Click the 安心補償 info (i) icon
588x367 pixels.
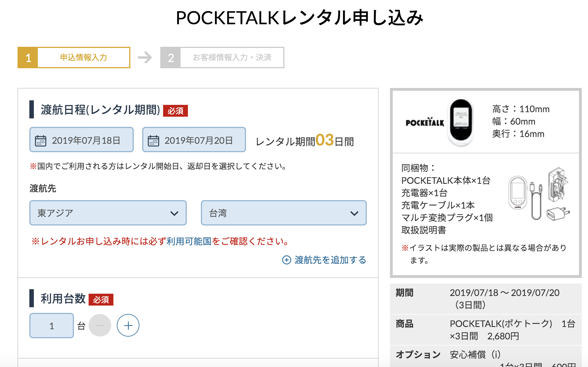pos(496,355)
